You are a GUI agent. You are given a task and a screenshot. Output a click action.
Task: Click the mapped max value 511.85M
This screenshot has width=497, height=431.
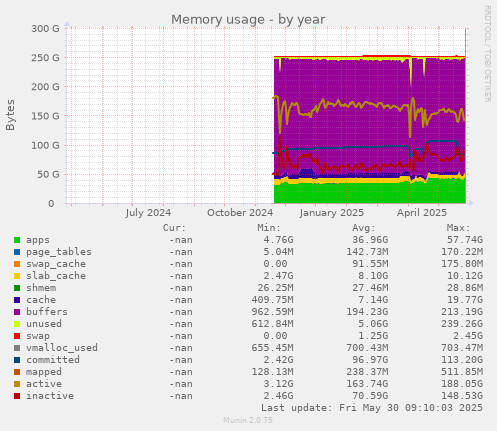point(462,372)
